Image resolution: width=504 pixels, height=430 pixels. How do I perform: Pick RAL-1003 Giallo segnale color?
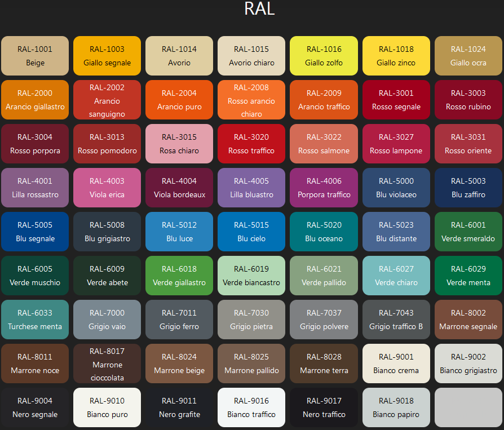[x=107, y=56]
